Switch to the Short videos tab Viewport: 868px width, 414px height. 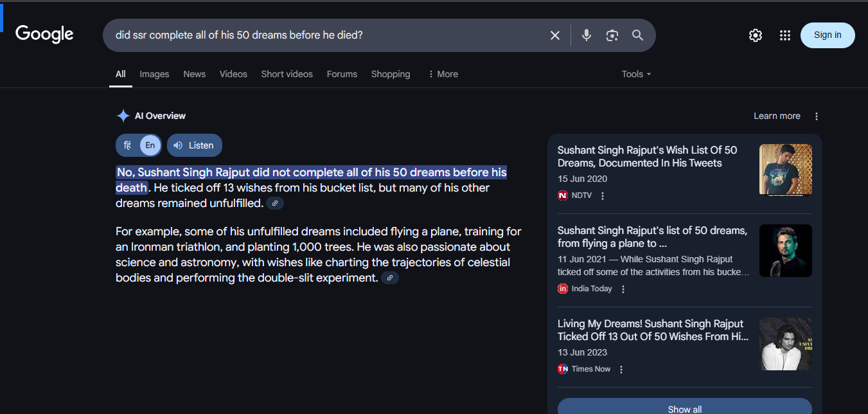(287, 74)
